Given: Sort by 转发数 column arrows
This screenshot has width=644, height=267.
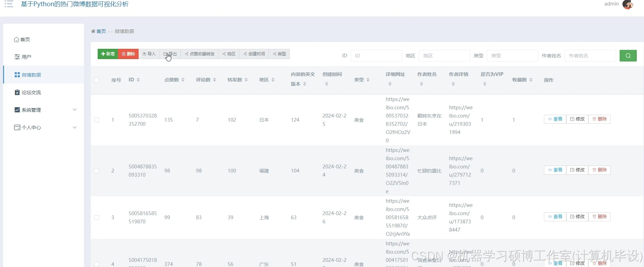Looking at the screenshot, I should 246,80.
